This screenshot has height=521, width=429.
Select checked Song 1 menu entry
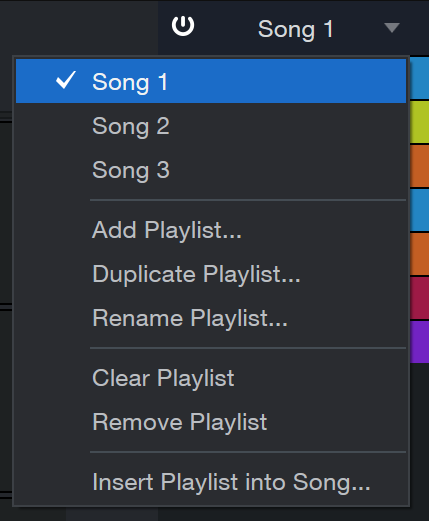[211, 81]
